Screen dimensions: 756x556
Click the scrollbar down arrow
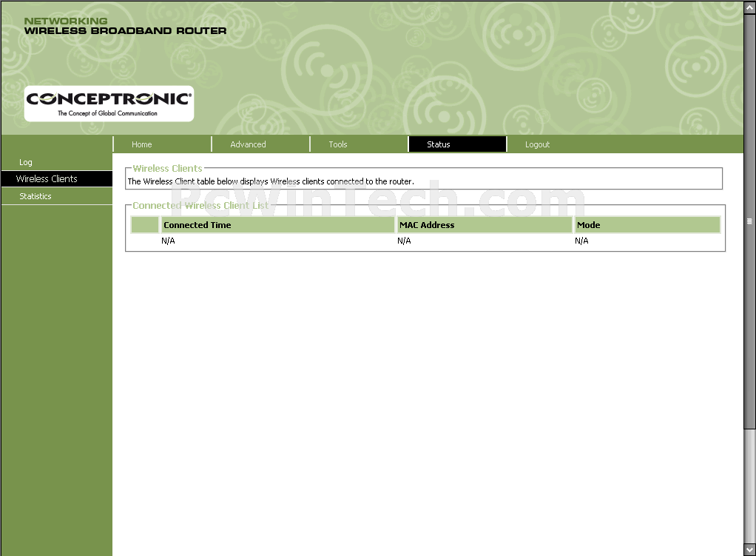[x=750, y=549]
